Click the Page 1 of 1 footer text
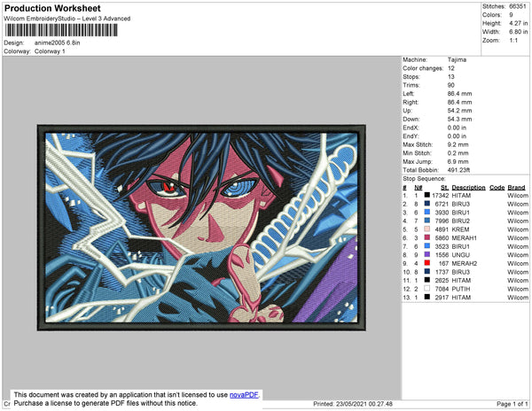 pyautogui.click(x=512, y=404)
